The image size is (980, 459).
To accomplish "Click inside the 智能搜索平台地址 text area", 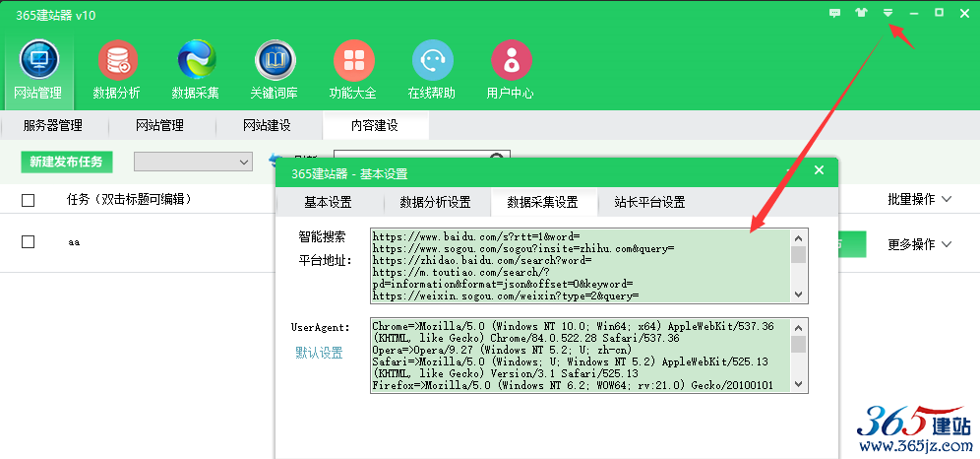I will pos(581,266).
